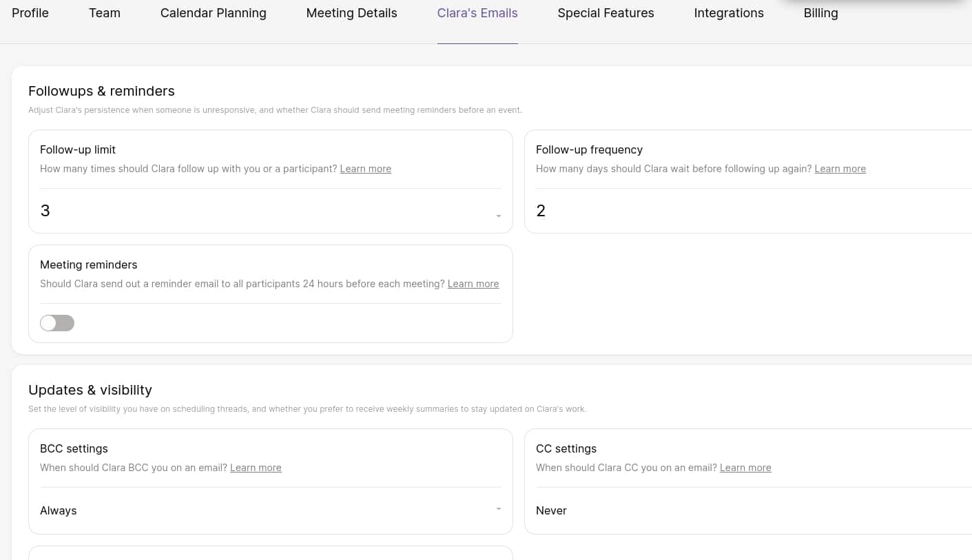Click the Meeting reminders label
972x560 pixels.
coord(89,265)
